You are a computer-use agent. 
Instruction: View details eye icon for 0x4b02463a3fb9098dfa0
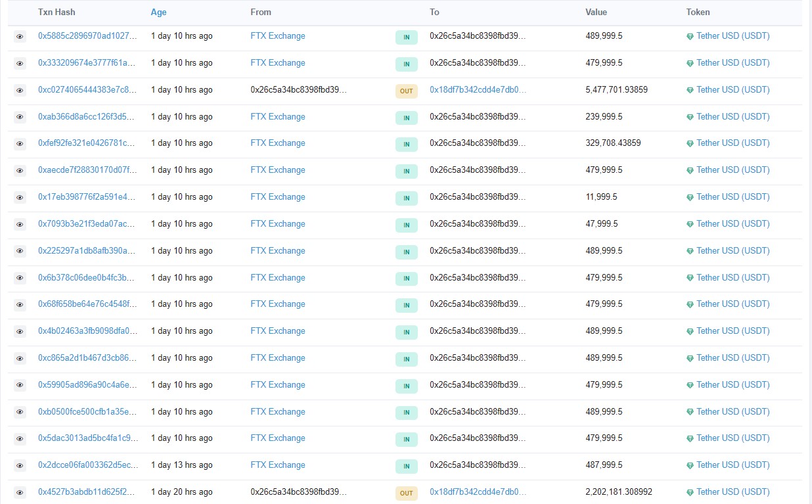20,332
